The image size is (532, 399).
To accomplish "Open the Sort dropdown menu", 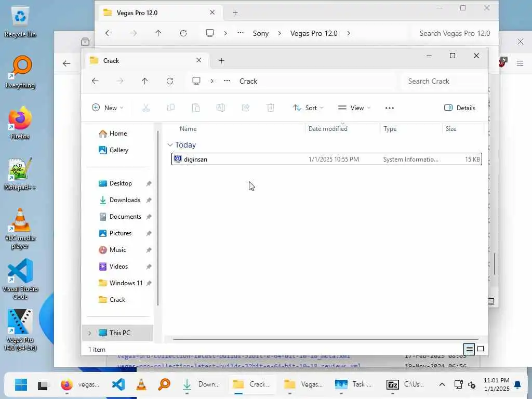I will coord(308,108).
